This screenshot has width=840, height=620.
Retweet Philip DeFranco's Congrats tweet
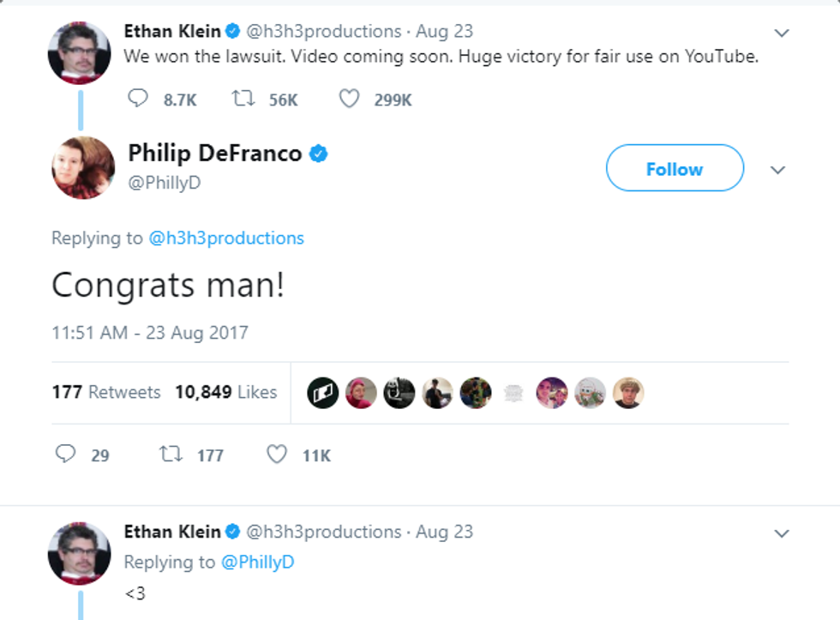[171, 454]
